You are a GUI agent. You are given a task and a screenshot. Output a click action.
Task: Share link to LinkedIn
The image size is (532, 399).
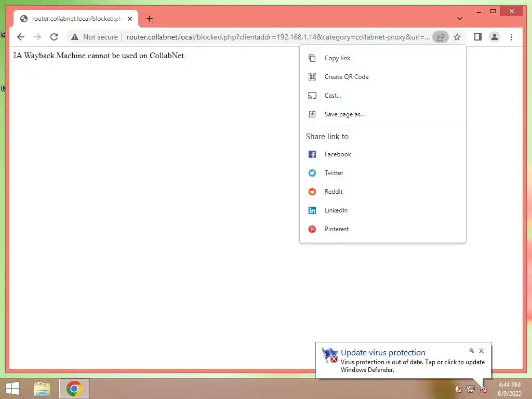[383, 210]
